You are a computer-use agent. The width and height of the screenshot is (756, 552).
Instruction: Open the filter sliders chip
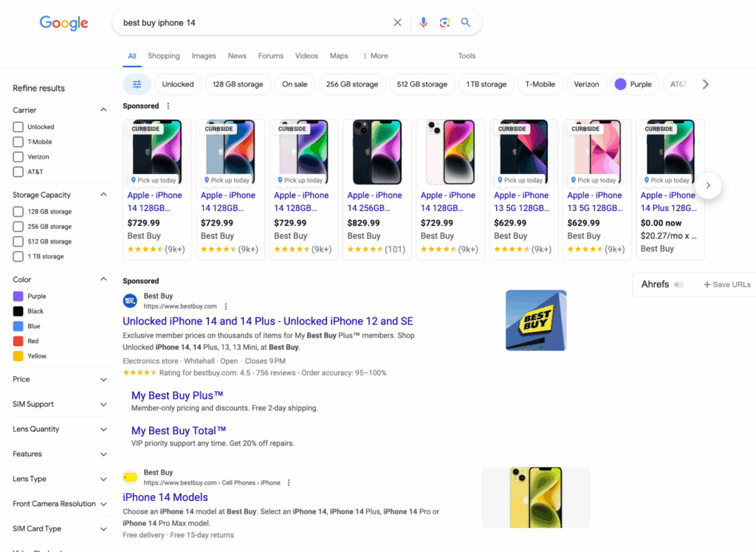coord(137,84)
